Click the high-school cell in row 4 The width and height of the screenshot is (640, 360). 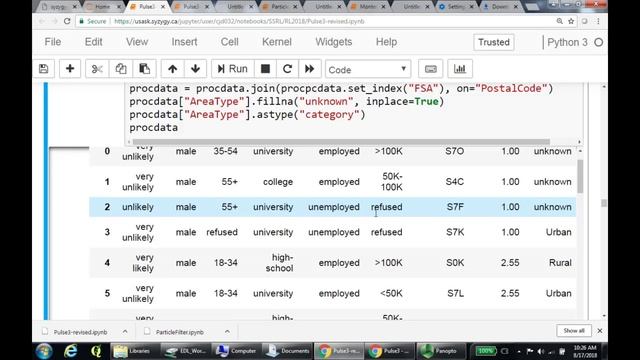tap(279, 263)
